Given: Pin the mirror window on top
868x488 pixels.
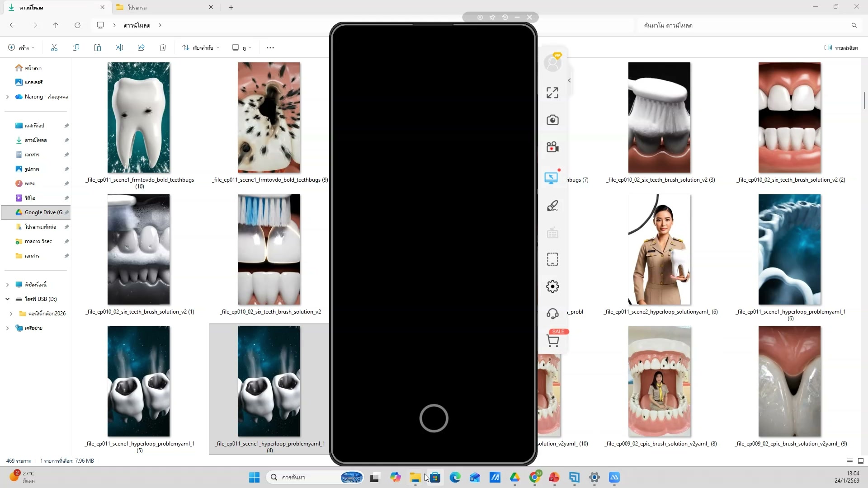Looking at the screenshot, I should pyautogui.click(x=492, y=17).
